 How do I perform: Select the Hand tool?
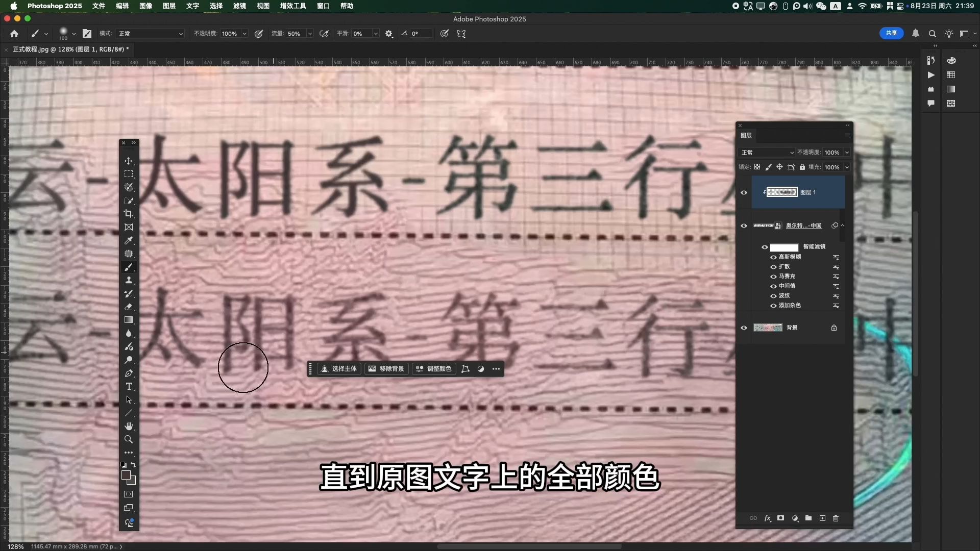pyautogui.click(x=129, y=426)
